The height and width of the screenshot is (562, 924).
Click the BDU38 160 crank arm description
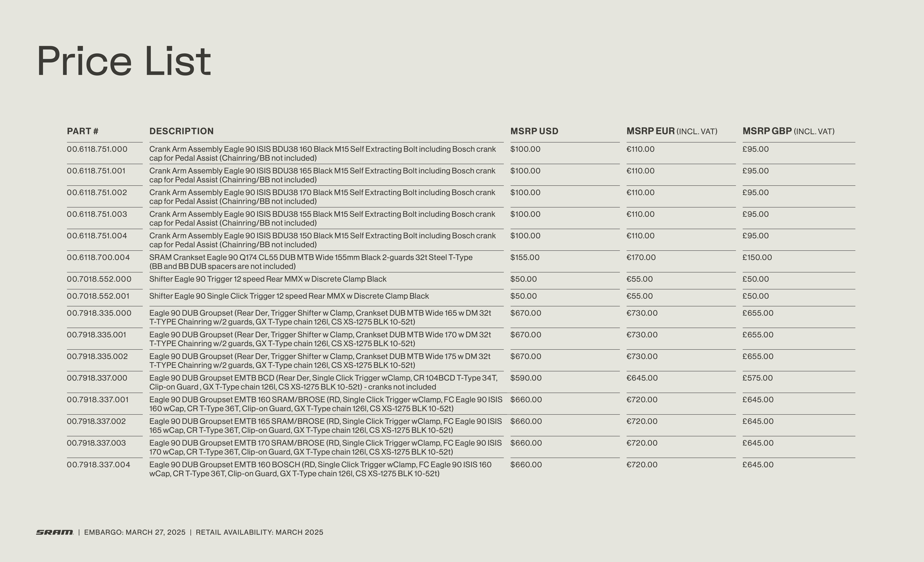click(322, 154)
